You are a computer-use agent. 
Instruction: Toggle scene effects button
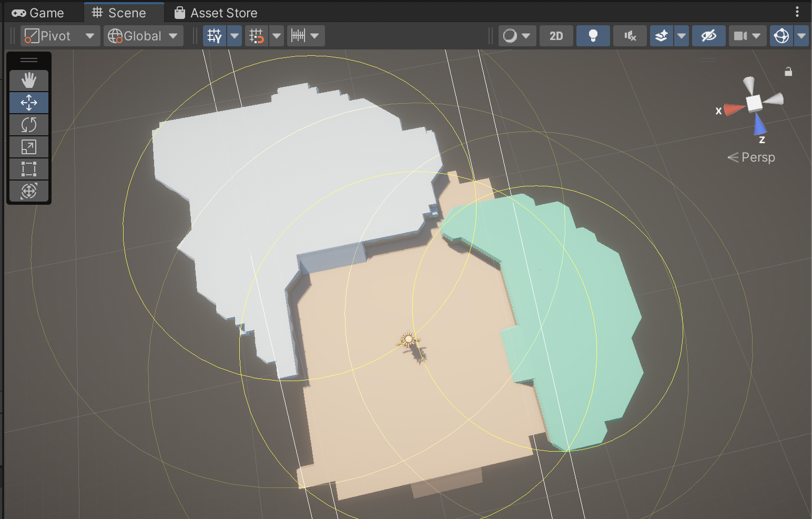(662, 36)
